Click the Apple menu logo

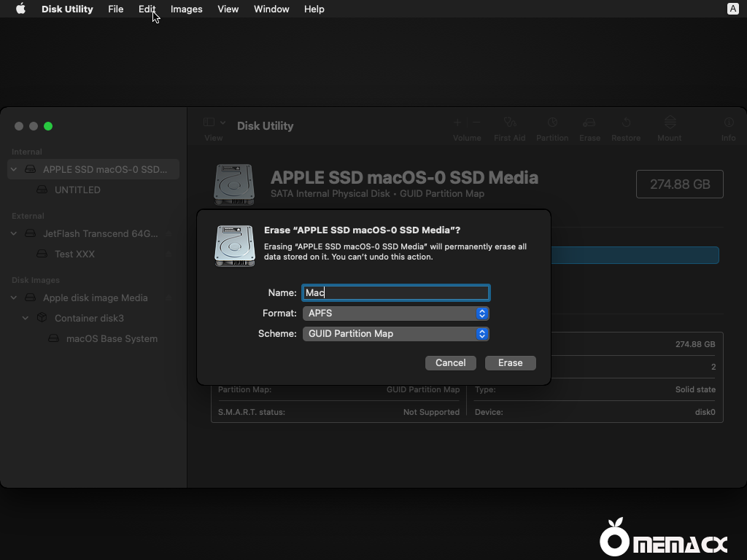click(20, 9)
